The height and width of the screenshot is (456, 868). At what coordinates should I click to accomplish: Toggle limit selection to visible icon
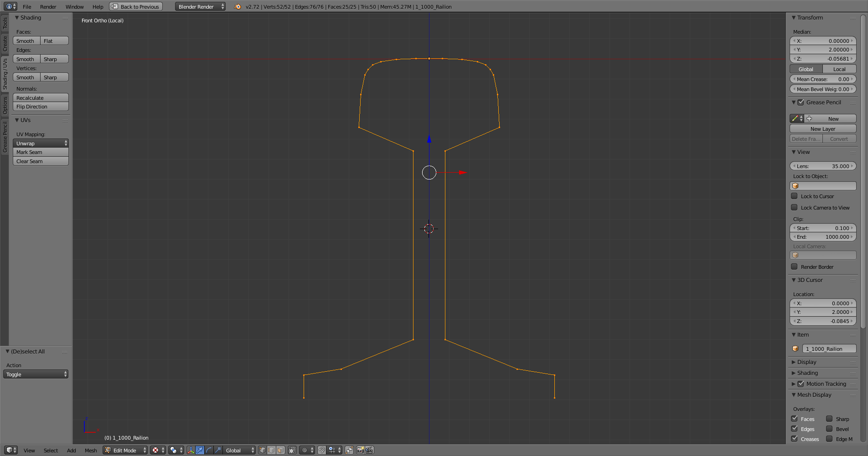point(292,450)
